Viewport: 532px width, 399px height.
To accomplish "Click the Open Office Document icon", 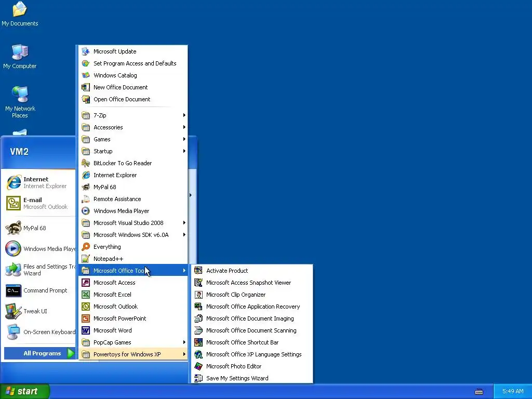I will [x=86, y=99].
